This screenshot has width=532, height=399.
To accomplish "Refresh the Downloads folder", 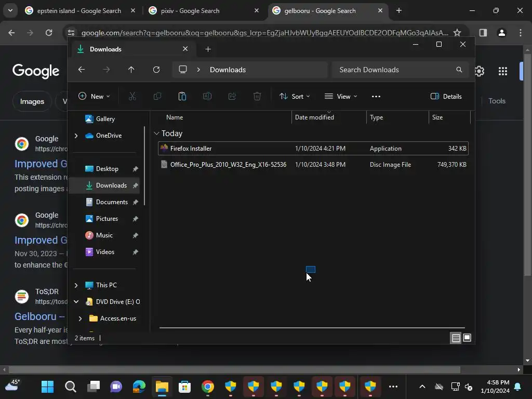I will tap(156, 70).
